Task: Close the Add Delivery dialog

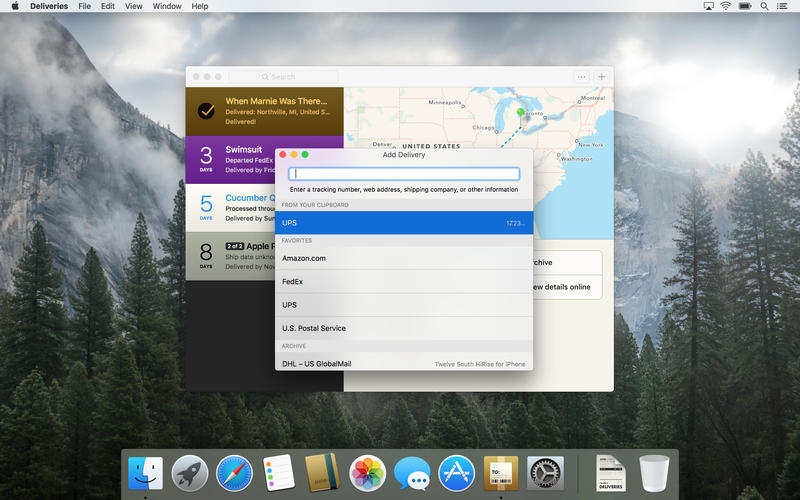Action: (x=283, y=155)
